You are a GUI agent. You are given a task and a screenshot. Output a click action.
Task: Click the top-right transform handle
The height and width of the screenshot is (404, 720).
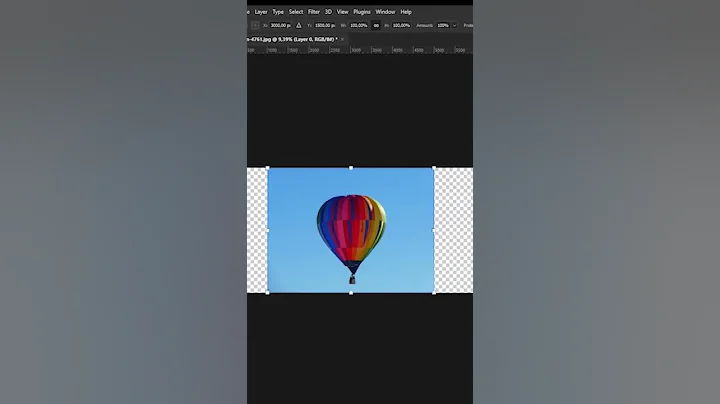434,168
